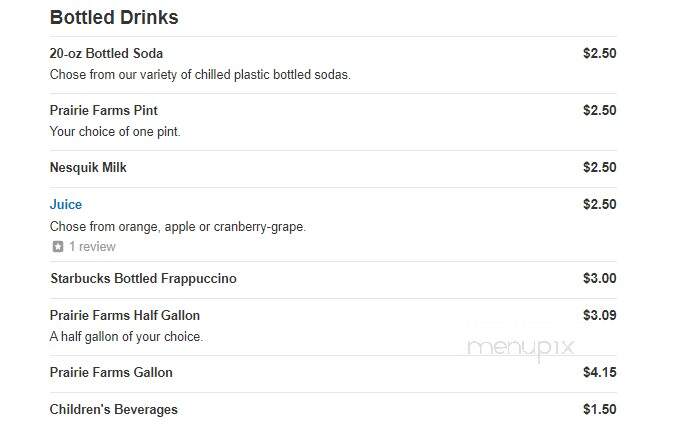Image resolution: width=700 pixels, height=430 pixels.
Task: Click the orange, apple or cranberry-grape description
Action: (178, 227)
